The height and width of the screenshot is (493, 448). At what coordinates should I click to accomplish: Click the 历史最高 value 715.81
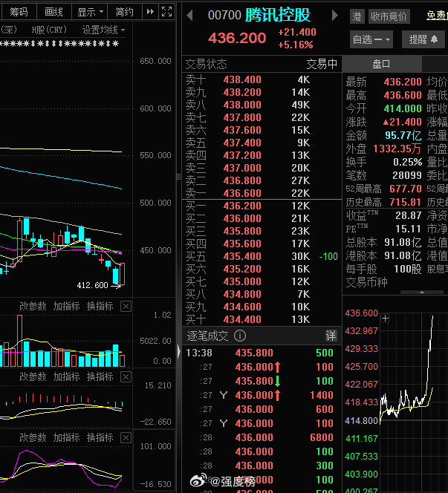tap(405, 202)
